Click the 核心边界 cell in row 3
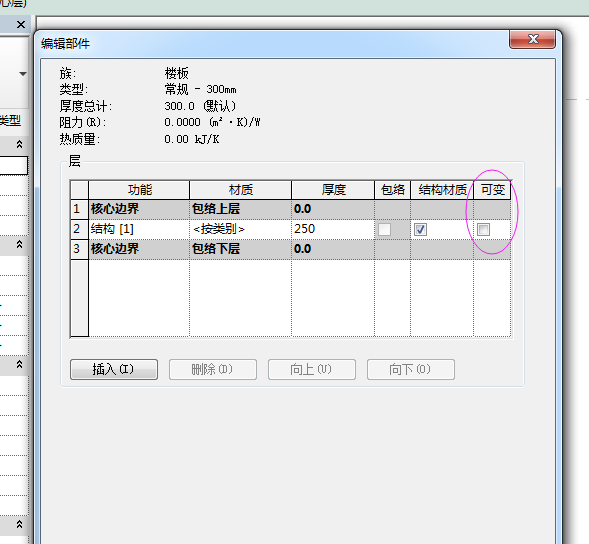 pyautogui.click(x=139, y=249)
